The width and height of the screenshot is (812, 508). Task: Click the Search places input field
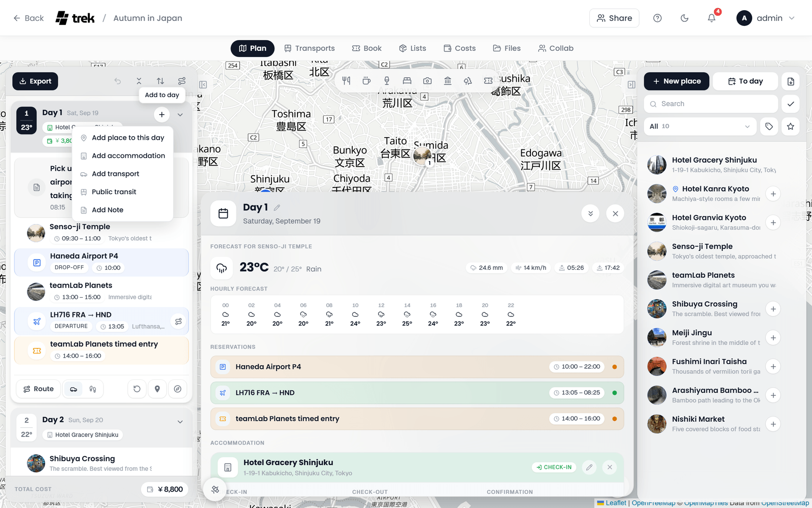(x=711, y=104)
